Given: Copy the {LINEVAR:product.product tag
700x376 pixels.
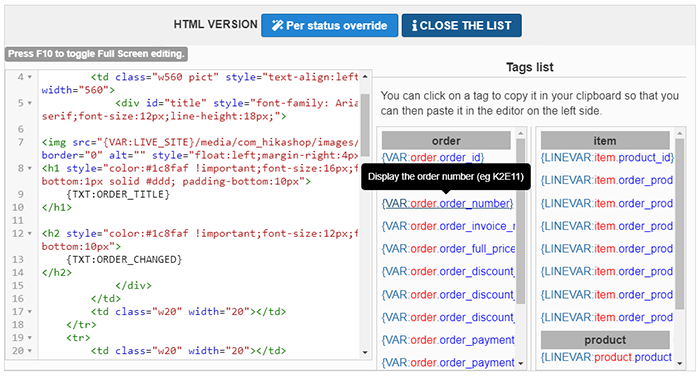Looking at the screenshot, I should [x=606, y=357].
